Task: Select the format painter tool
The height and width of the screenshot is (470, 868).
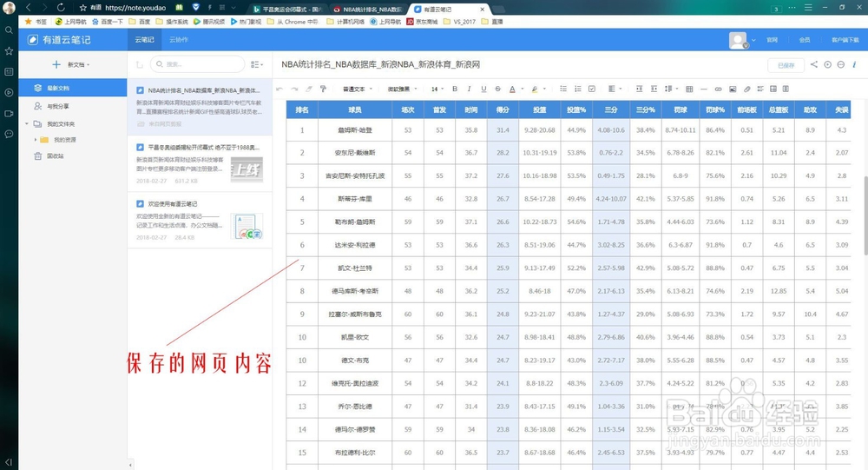Action: point(323,89)
